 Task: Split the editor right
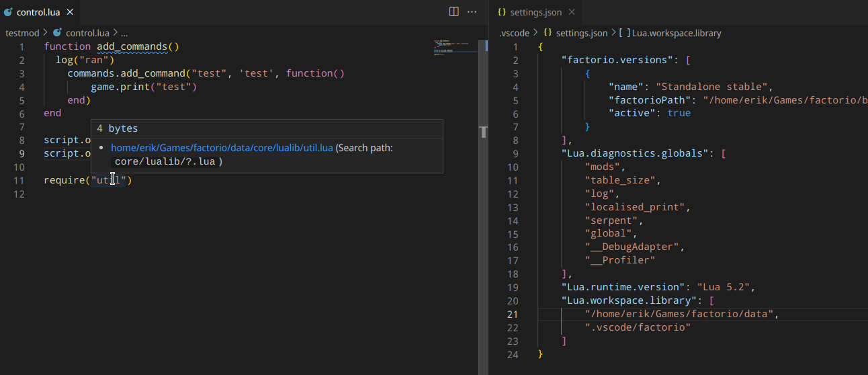453,12
